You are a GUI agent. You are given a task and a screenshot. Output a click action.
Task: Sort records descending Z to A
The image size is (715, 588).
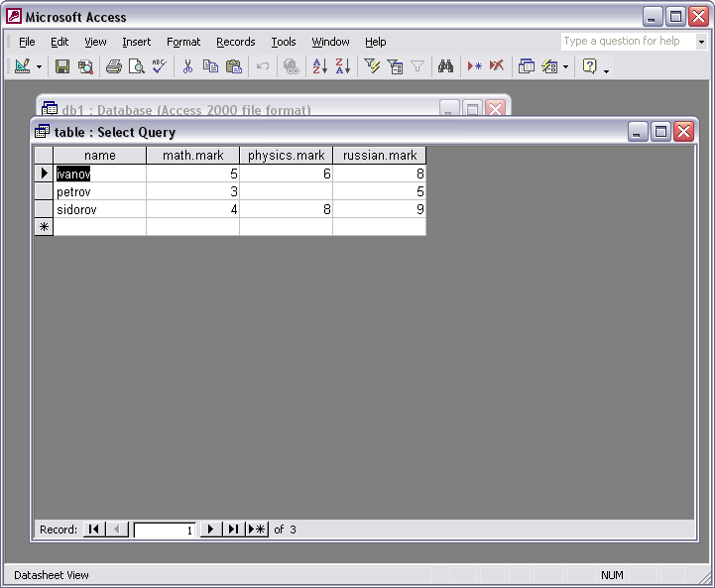coord(342,66)
